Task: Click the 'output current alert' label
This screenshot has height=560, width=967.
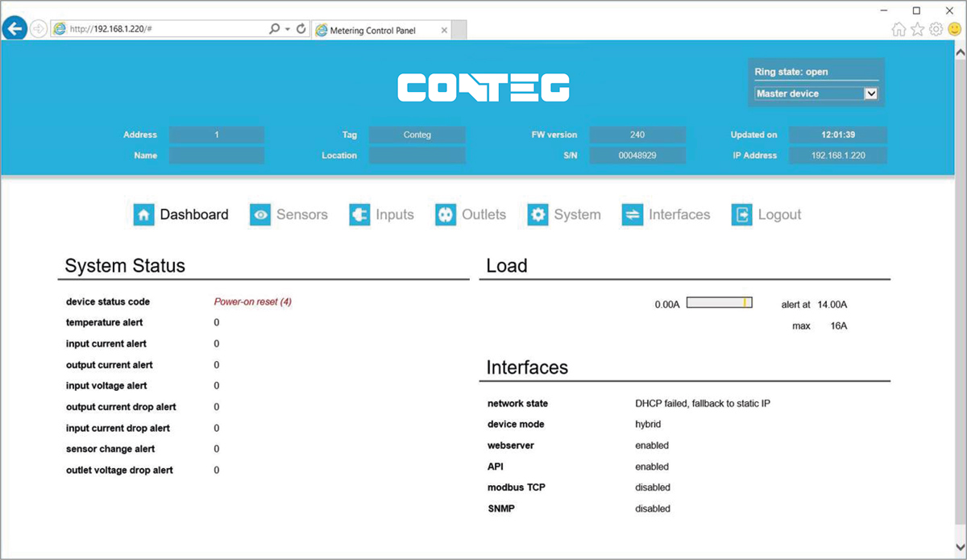Action: pyautogui.click(x=110, y=365)
